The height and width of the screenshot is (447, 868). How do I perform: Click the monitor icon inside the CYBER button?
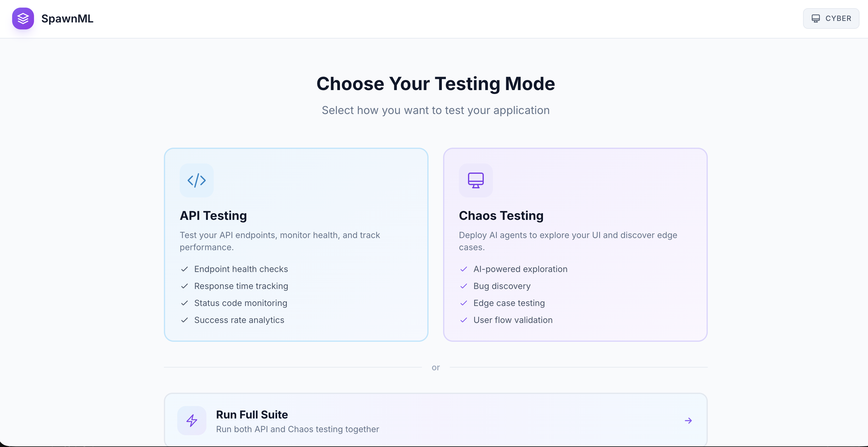816,18
